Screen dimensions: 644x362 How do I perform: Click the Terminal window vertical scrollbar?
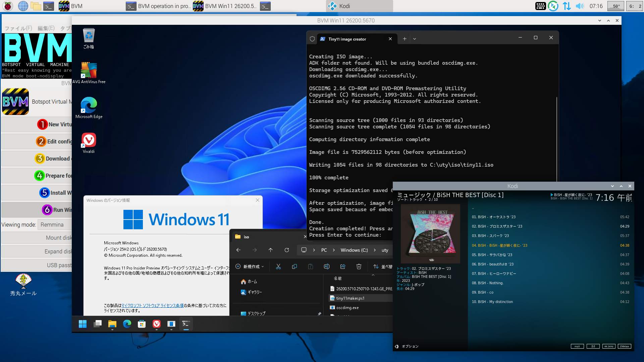556,139
